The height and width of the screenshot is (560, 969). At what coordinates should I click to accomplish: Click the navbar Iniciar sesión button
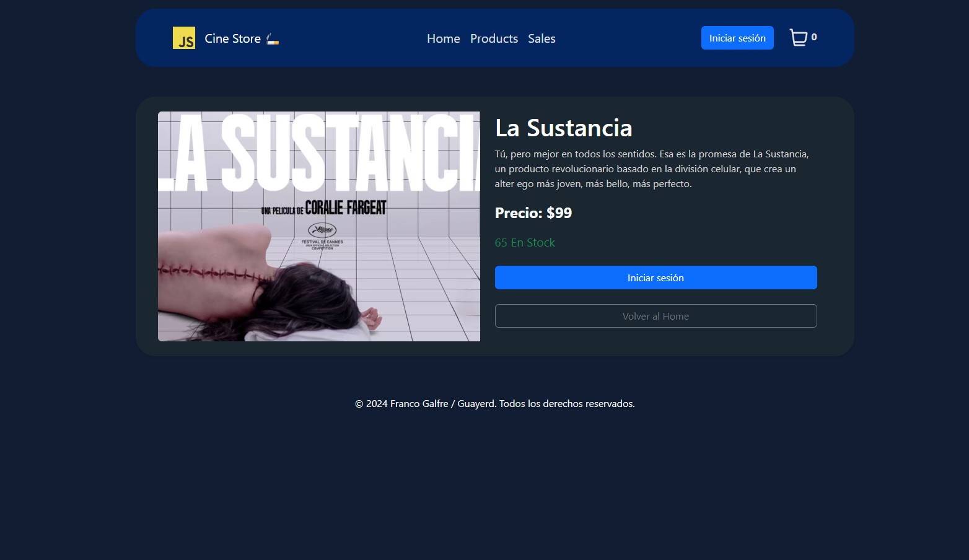737,38
